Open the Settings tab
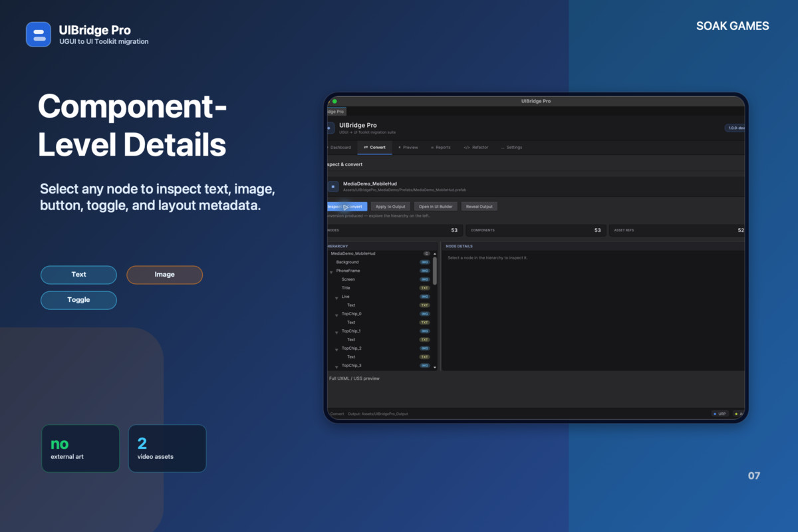 (x=512, y=147)
